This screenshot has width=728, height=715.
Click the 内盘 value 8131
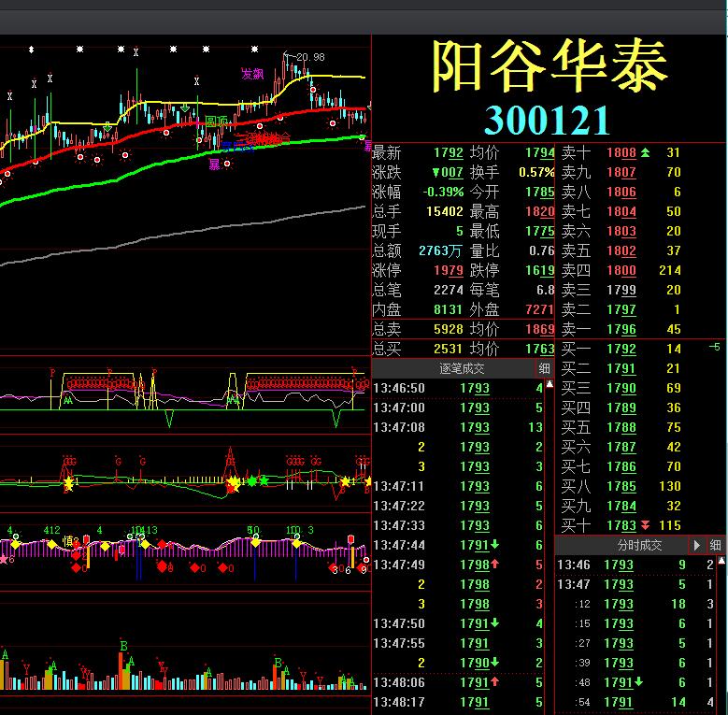click(x=448, y=309)
